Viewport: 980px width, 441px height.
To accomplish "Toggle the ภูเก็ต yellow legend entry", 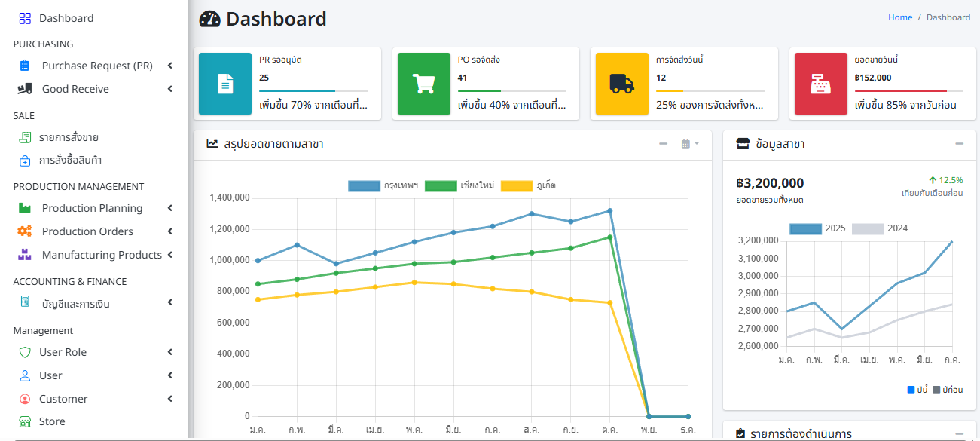I will 529,185.
